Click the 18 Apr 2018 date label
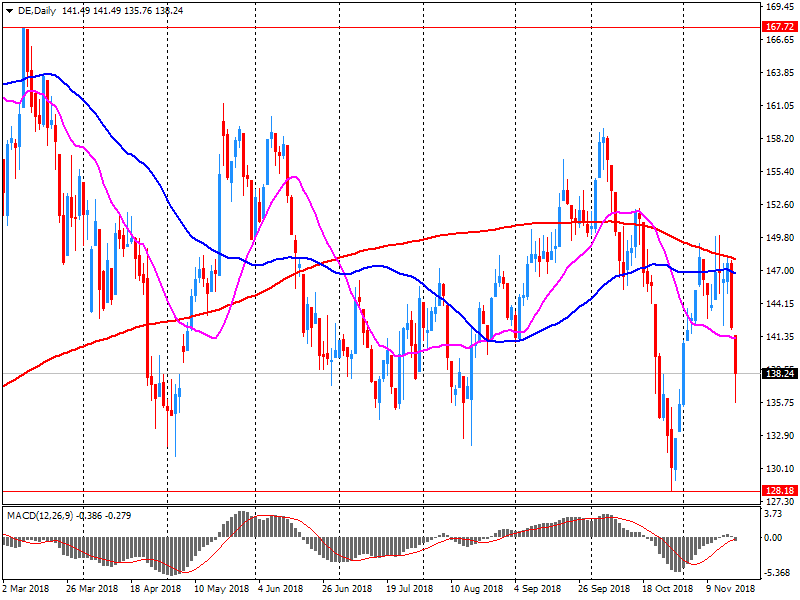 (156, 589)
